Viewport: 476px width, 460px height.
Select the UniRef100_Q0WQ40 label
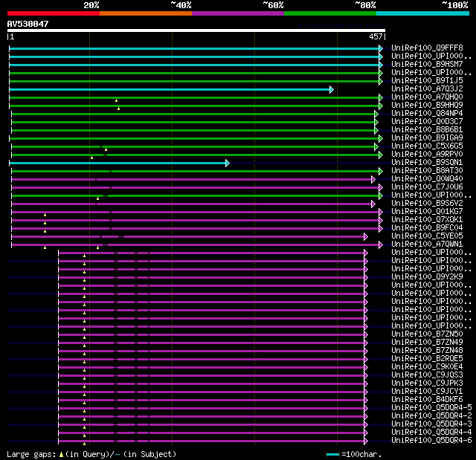coord(427,179)
